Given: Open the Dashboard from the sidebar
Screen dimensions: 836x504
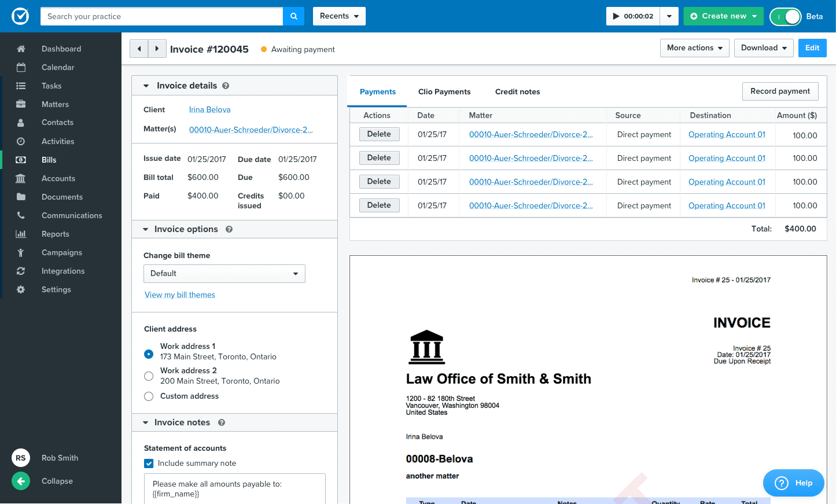Looking at the screenshot, I should pos(61,49).
